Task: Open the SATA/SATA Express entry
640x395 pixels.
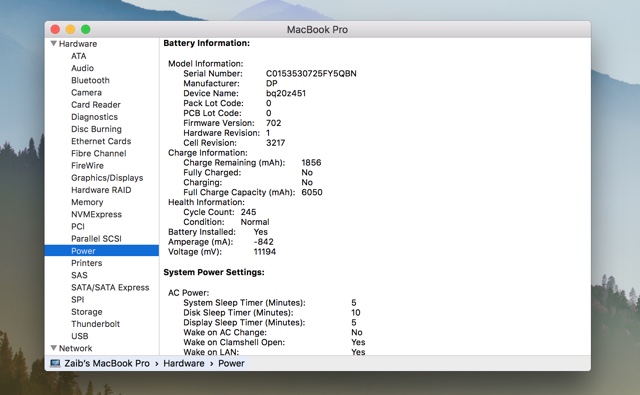Action: pyautogui.click(x=110, y=288)
